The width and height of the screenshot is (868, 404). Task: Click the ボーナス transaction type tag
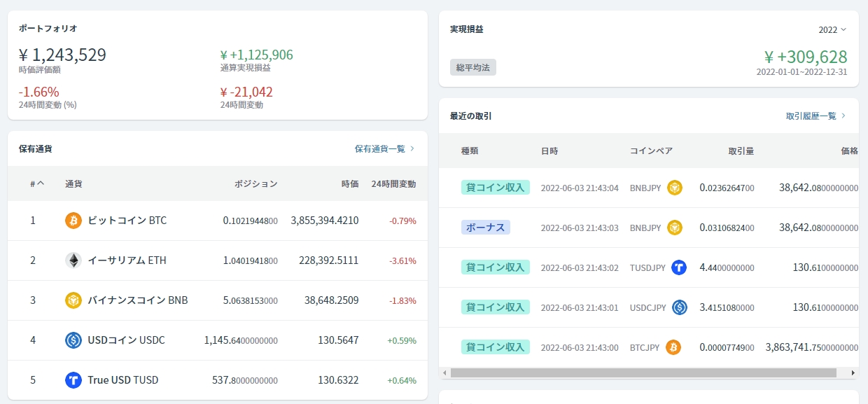tap(486, 228)
